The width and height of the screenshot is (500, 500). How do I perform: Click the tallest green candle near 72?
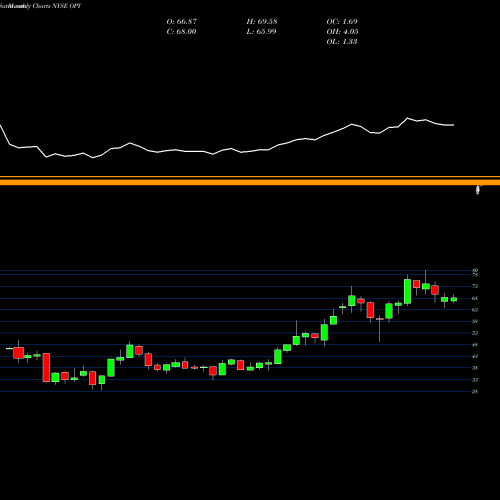tap(407, 291)
